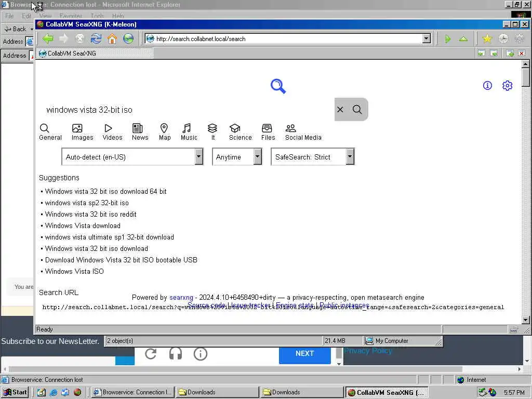Select the General search category
The height and width of the screenshot is (399, 532).
coord(50,132)
